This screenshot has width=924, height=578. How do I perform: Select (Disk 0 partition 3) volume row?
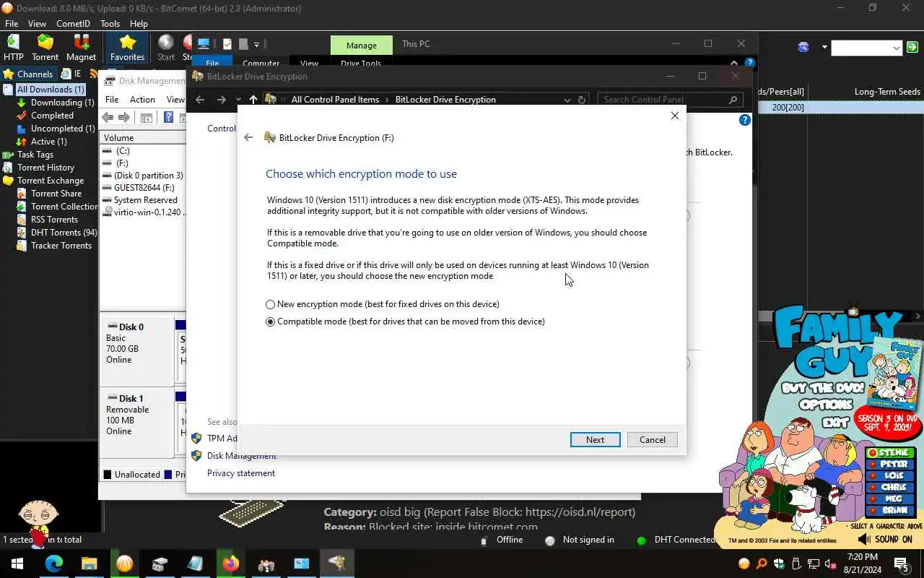148,176
